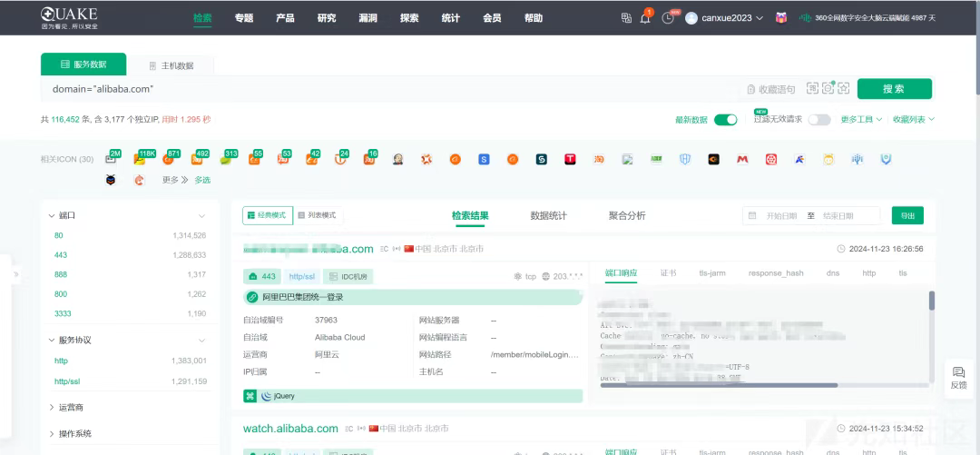Open the translate language icon in header
980x455 pixels.
626,18
